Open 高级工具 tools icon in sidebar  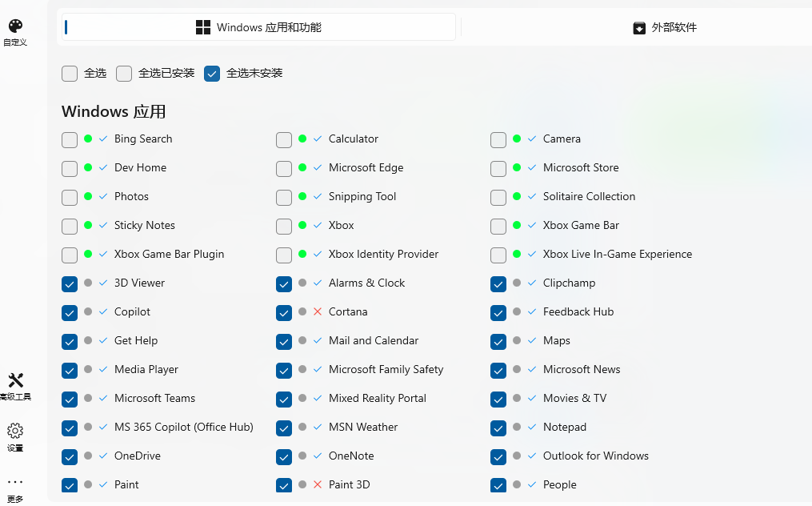coord(15,380)
